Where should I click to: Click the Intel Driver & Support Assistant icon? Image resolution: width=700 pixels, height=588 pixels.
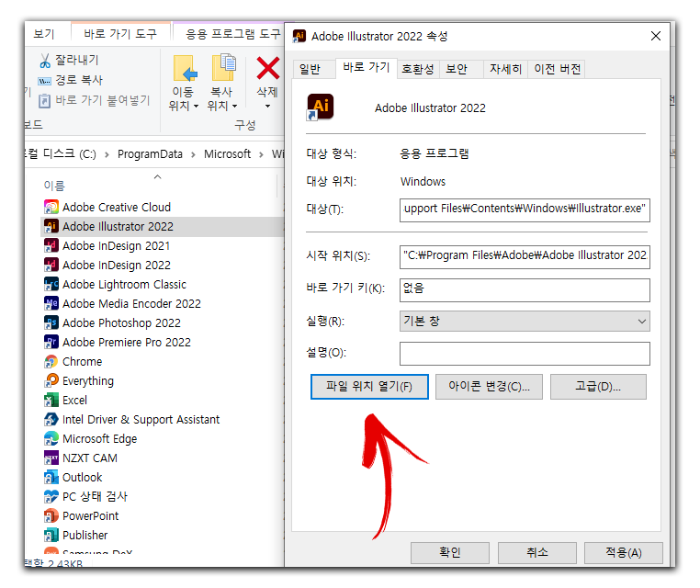[51, 419]
